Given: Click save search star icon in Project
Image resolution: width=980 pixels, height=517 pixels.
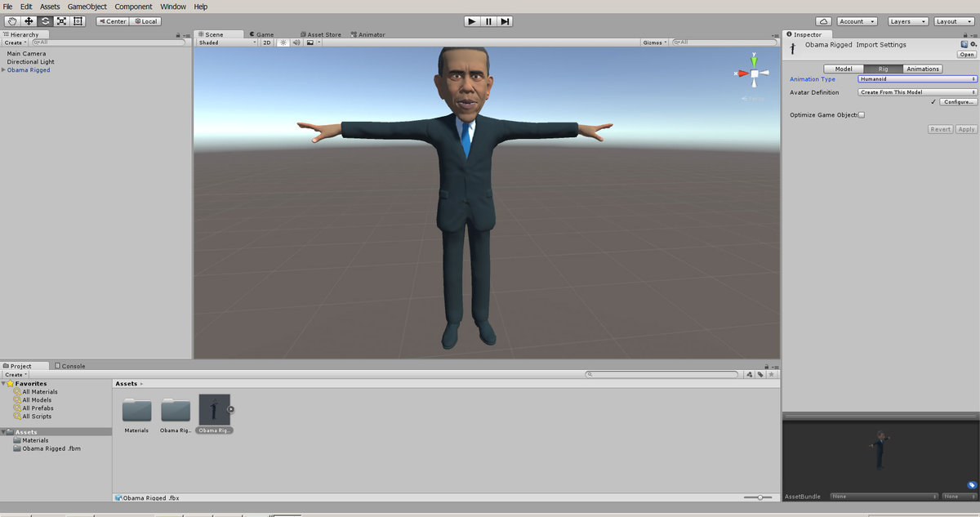Looking at the screenshot, I should [771, 374].
